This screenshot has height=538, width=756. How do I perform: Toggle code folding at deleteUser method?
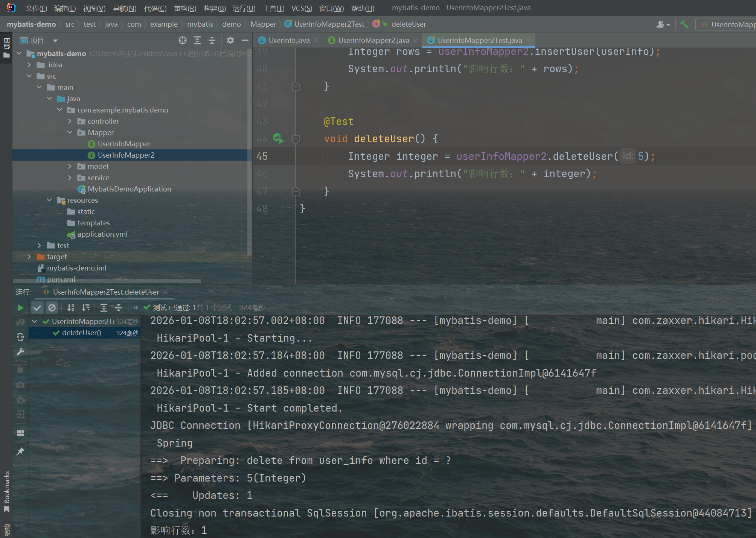point(296,139)
